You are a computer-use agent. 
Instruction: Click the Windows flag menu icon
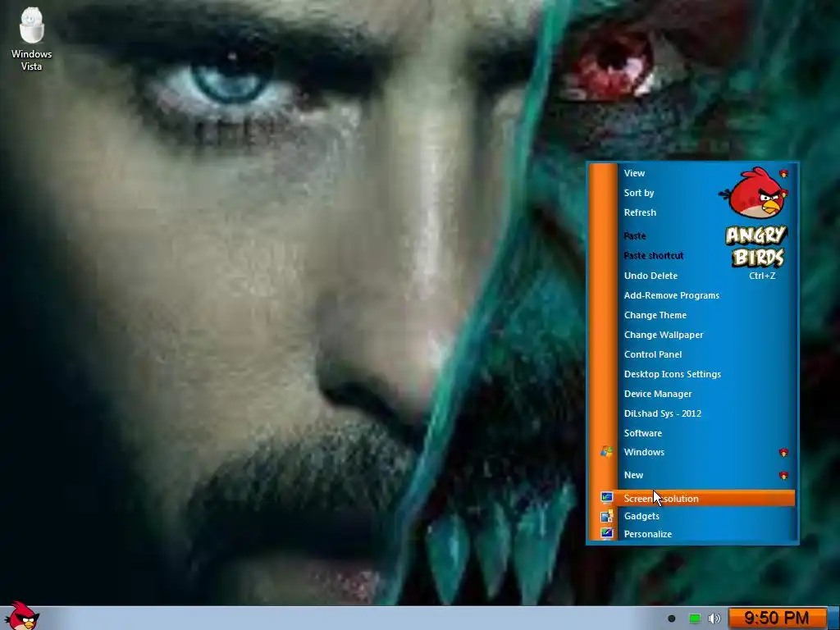(606, 452)
